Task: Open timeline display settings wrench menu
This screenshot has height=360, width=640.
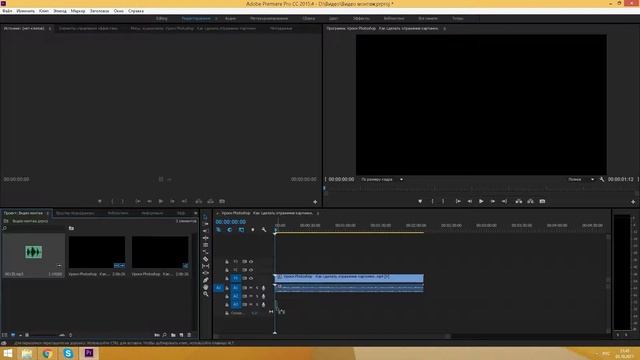Action: tap(264, 230)
